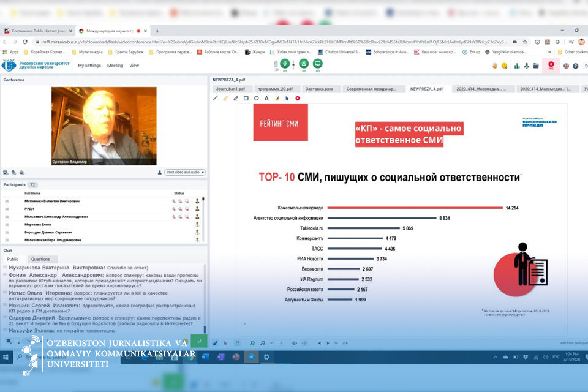This screenshot has height=392, width=588.
Task: Toggle the green screen-sharing button
Action: point(318,64)
